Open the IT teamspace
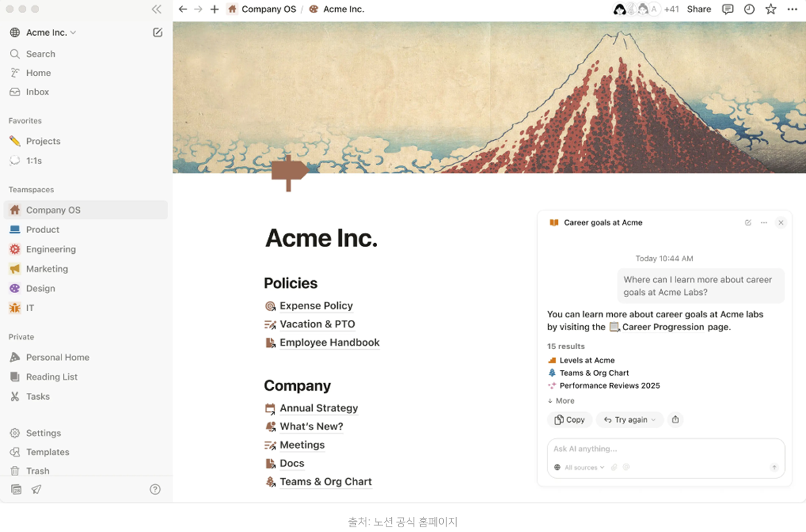806x532 pixels. coord(85,308)
